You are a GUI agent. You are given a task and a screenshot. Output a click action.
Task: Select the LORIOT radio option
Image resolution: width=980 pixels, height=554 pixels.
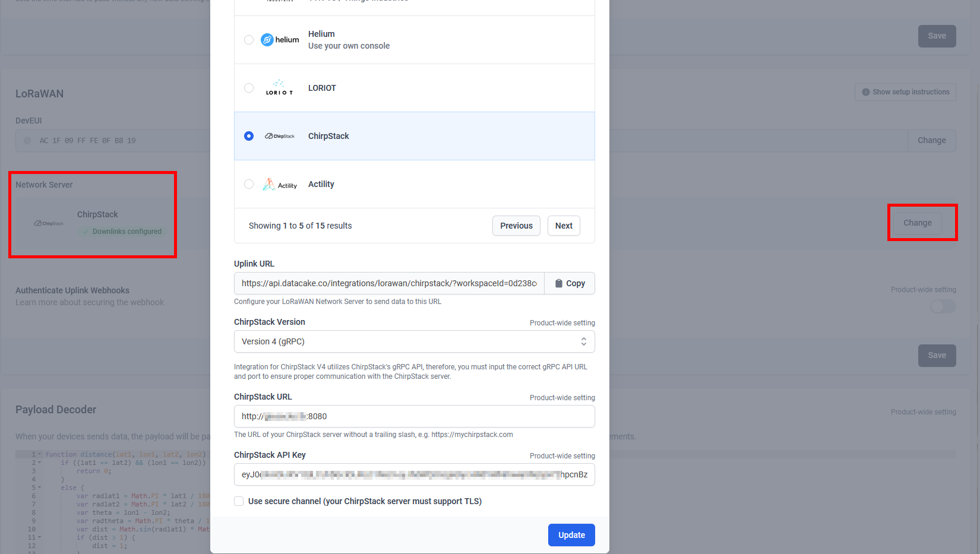tap(249, 88)
